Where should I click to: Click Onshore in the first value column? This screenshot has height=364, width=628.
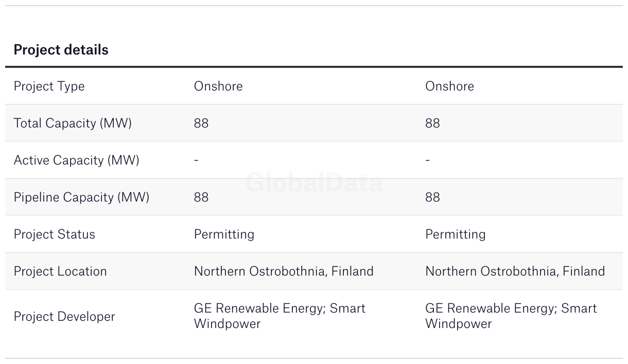pyautogui.click(x=218, y=86)
